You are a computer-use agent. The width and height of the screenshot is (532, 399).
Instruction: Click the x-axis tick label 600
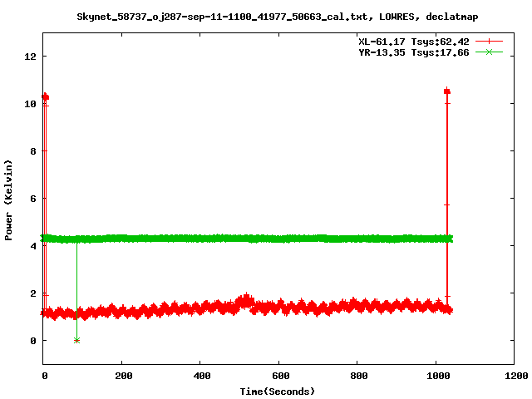(278, 376)
